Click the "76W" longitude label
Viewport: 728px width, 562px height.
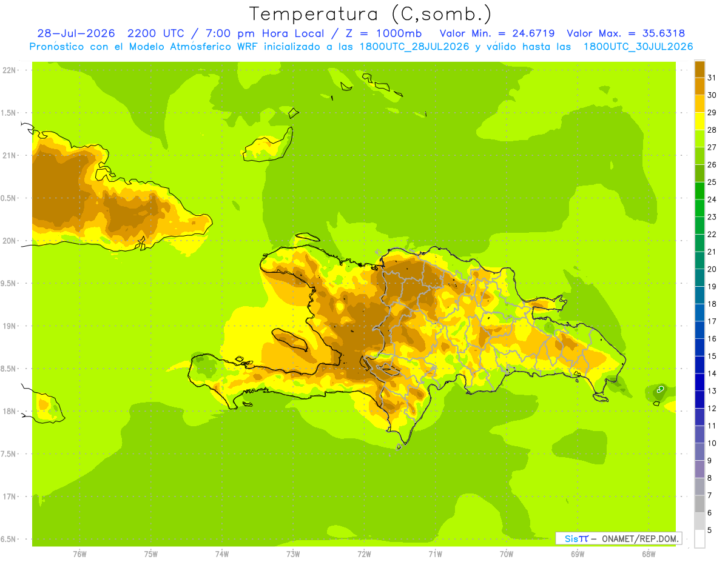click(79, 554)
